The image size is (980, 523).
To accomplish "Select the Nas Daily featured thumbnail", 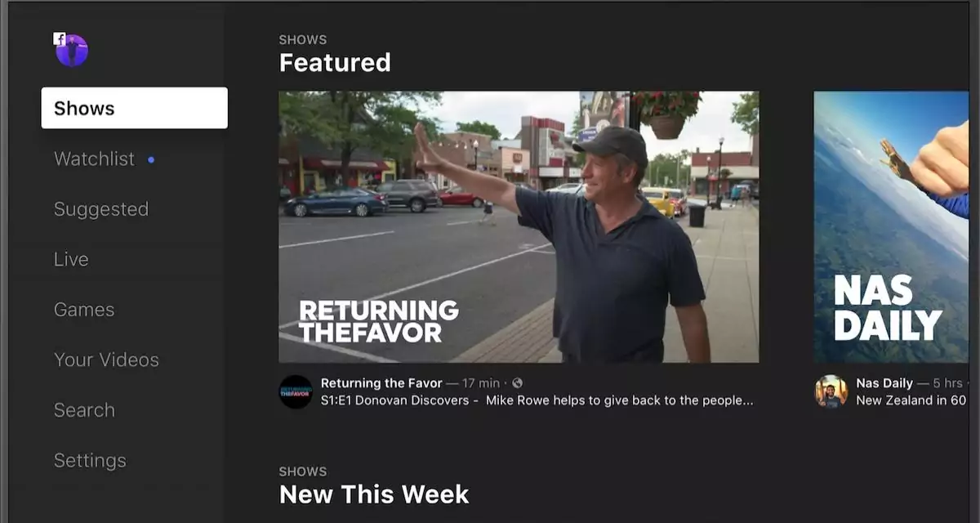I will coord(891,226).
